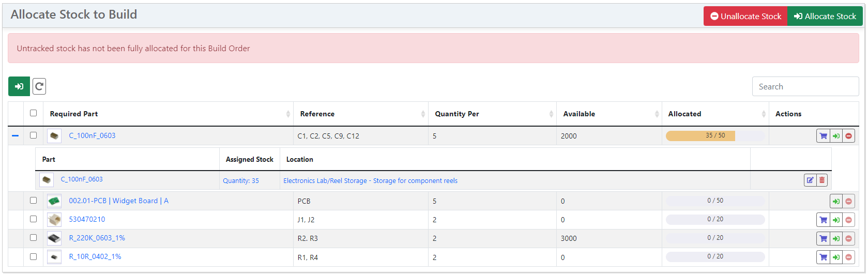Delete the C_100nF_0603 stock allocation
Viewport: 868px width, 275px height.
(822, 180)
